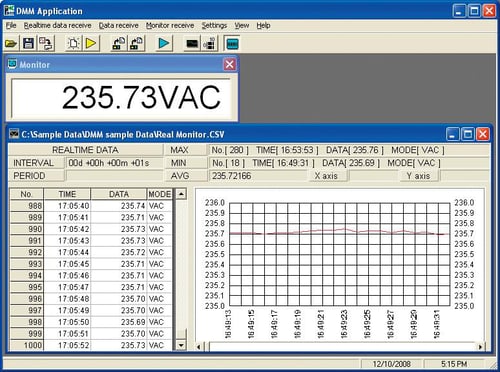The width and height of the screenshot is (500, 372).
Task: Toggle the teal monitor view toolbar icon
Action: click(232, 44)
